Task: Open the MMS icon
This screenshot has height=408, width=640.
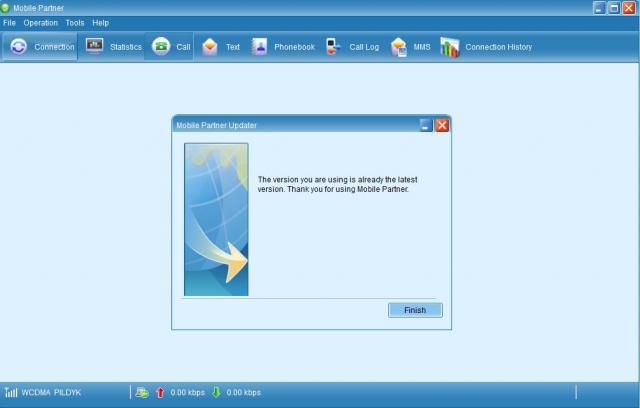Action: [399, 47]
